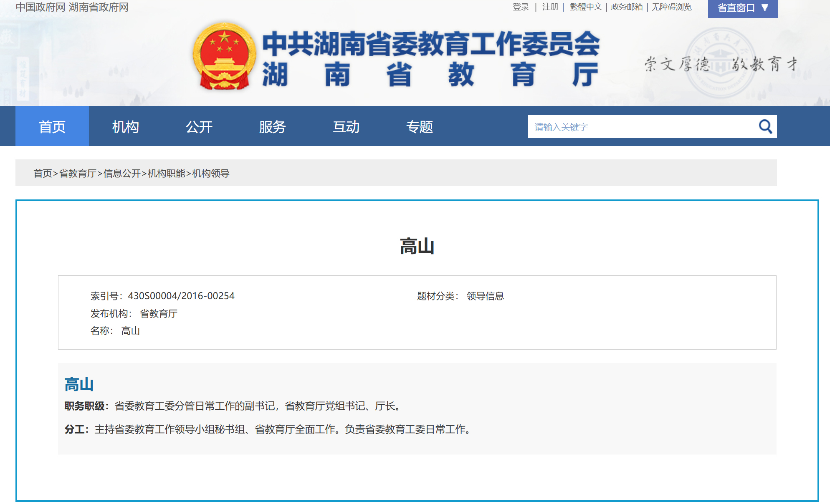Click 机构职能 breadcrumb link

click(166, 173)
